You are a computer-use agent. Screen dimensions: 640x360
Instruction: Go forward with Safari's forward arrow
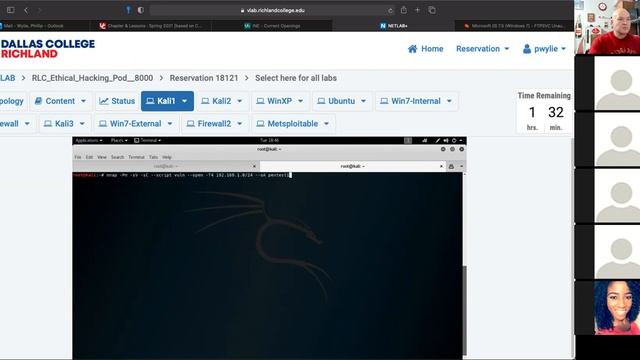click(x=40, y=10)
